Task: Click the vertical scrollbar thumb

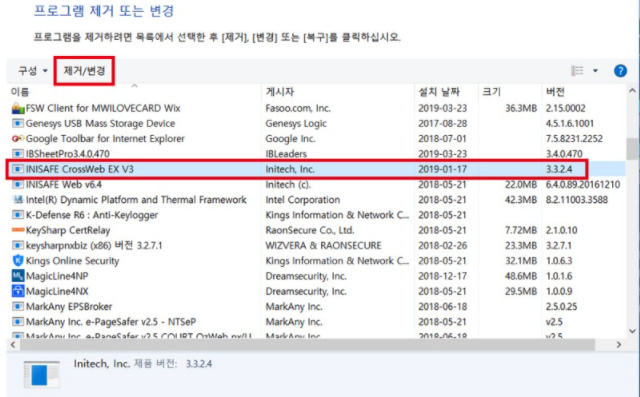Action: (x=632, y=149)
